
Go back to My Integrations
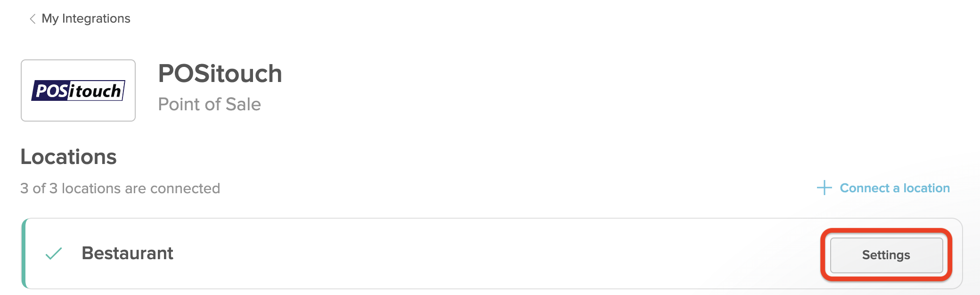pos(85,18)
